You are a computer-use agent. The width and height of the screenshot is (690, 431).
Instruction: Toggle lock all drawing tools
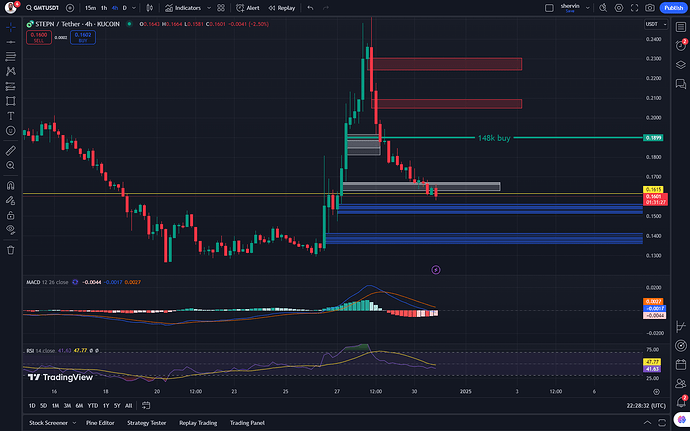point(10,214)
